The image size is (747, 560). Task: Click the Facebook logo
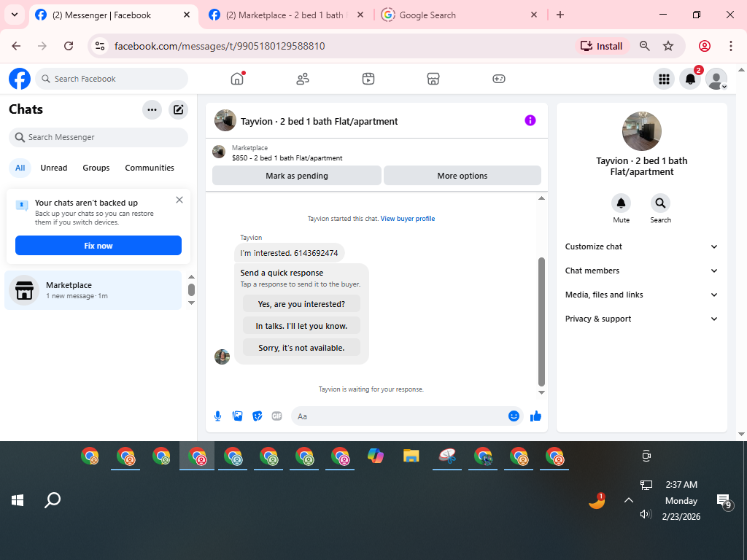tap(20, 79)
